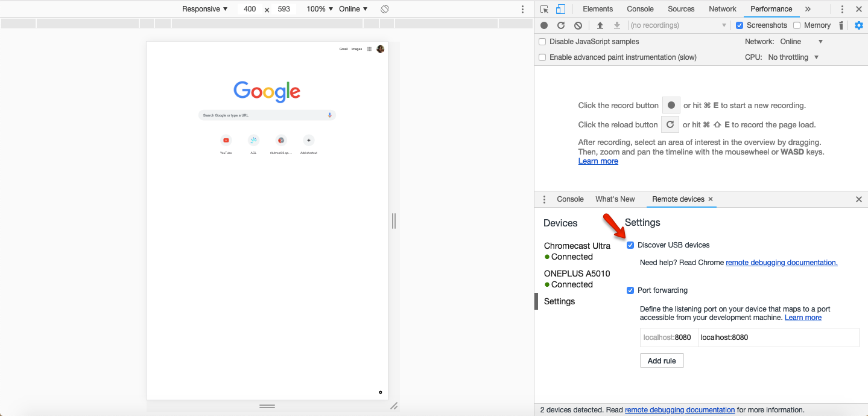Open the What's New drawer tab
This screenshot has height=416, width=868.
(x=615, y=199)
